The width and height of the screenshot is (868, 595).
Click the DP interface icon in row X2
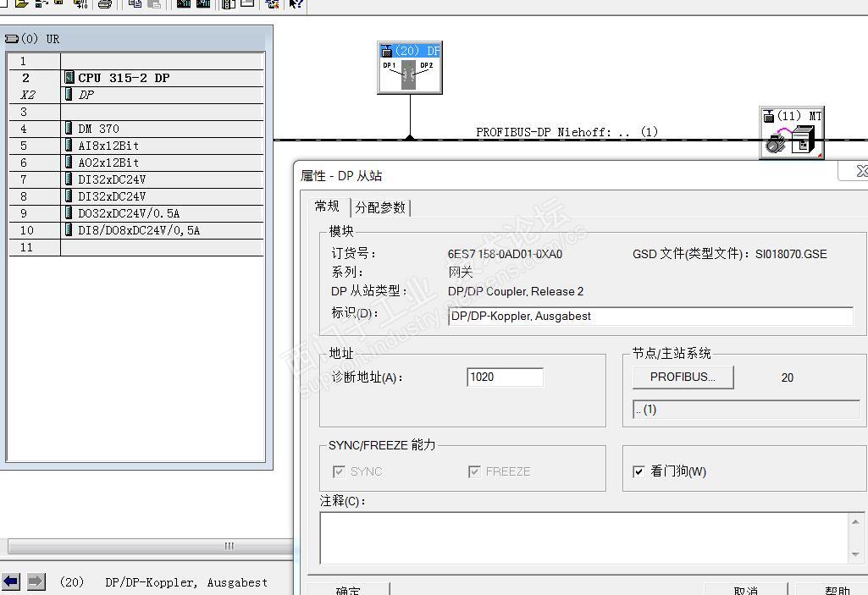[x=69, y=94]
